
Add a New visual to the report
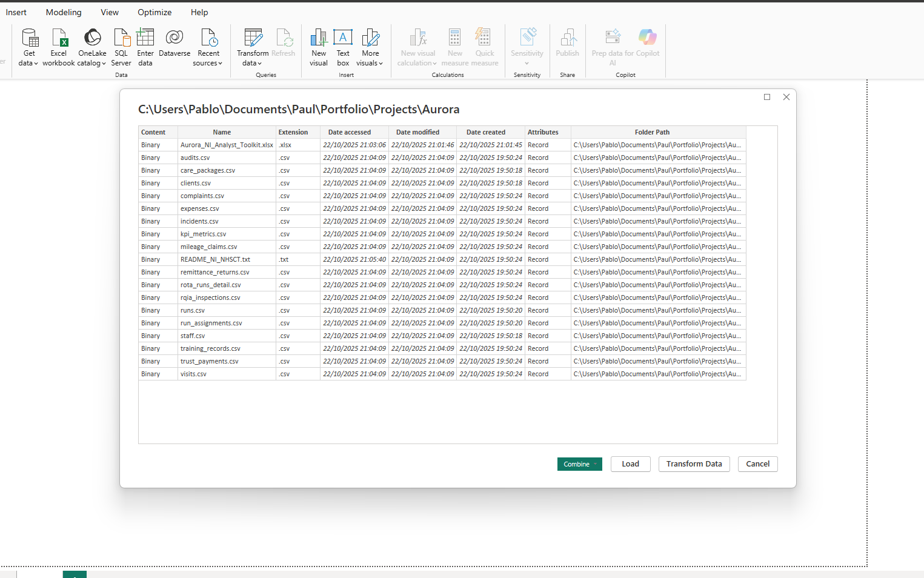pos(318,45)
